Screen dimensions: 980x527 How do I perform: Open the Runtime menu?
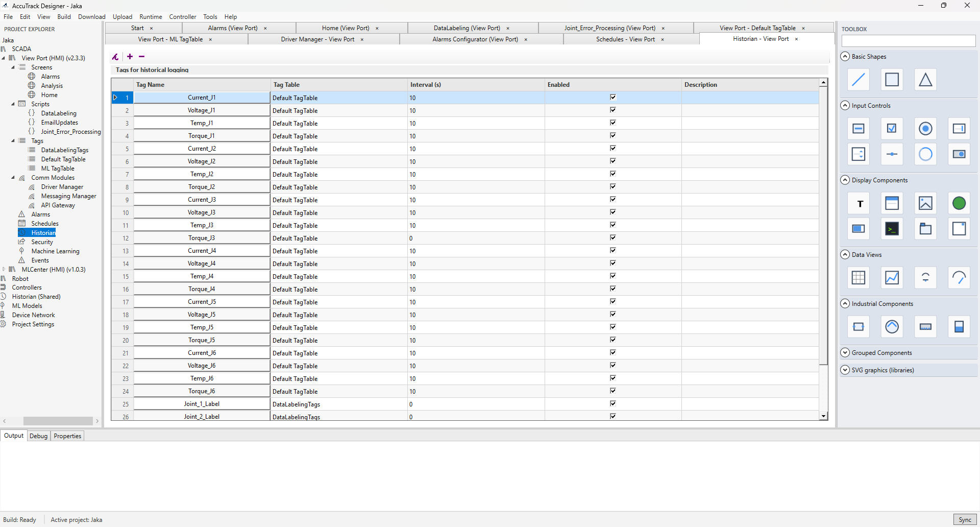pyautogui.click(x=151, y=17)
